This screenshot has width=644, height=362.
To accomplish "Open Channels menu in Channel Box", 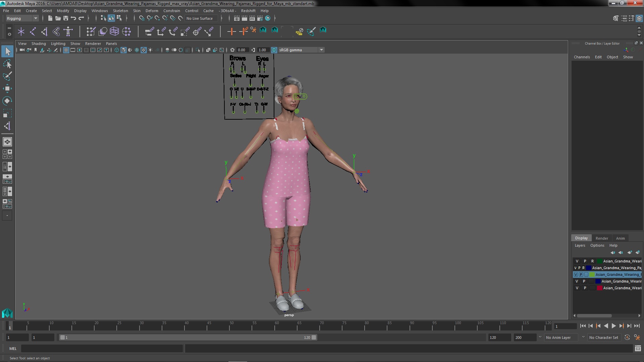I will coord(582,57).
